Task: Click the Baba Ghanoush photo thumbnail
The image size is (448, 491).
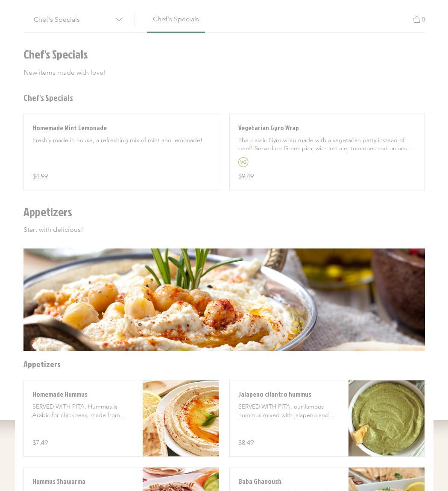Action: pos(387,479)
